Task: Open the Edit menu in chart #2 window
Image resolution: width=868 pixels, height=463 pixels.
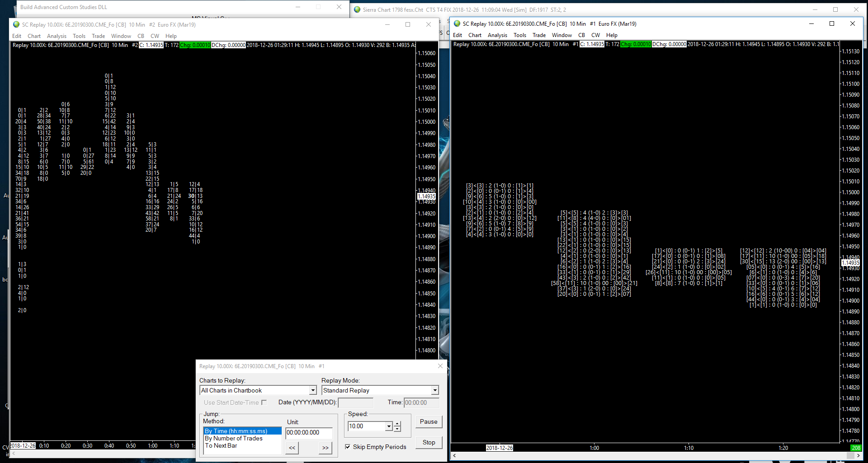Action: coord(17,36)
